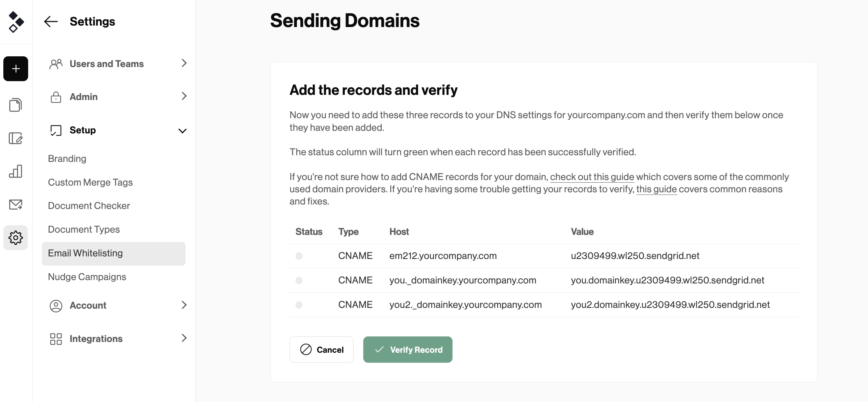Open the Outbox email icon

pos(16,205)
